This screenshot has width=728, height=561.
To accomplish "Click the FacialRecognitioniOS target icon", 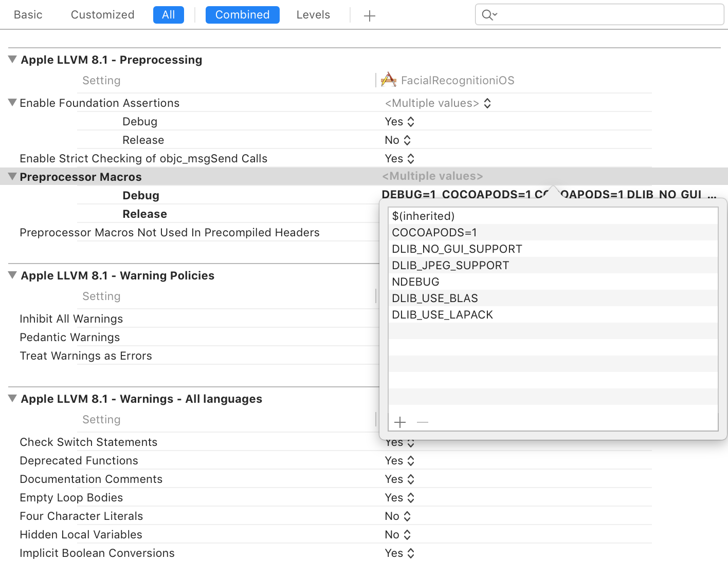I will pos(389,80).
